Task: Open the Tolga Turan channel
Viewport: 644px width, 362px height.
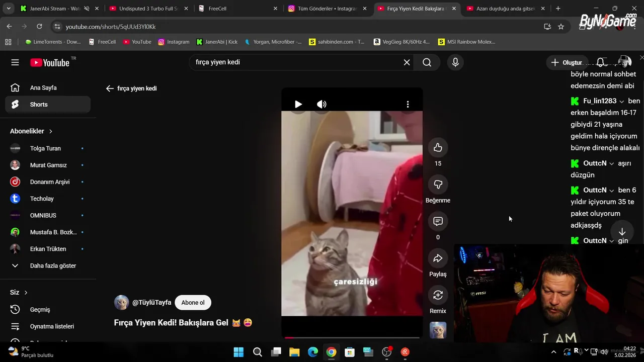Action: (x=48, y=148)
